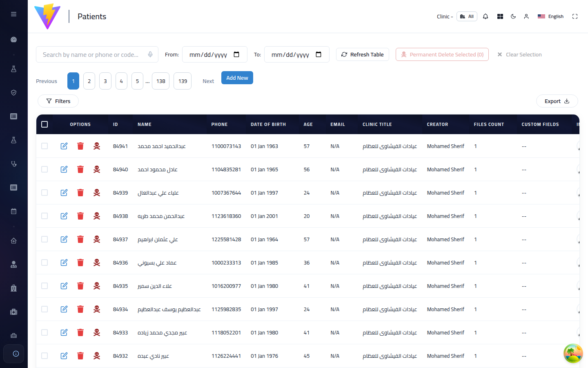Select checkbox for patient 84940

(x=45, y=169)
